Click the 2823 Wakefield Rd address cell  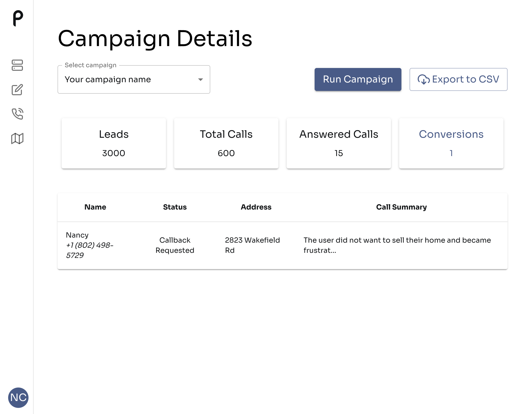click(252, 245)
